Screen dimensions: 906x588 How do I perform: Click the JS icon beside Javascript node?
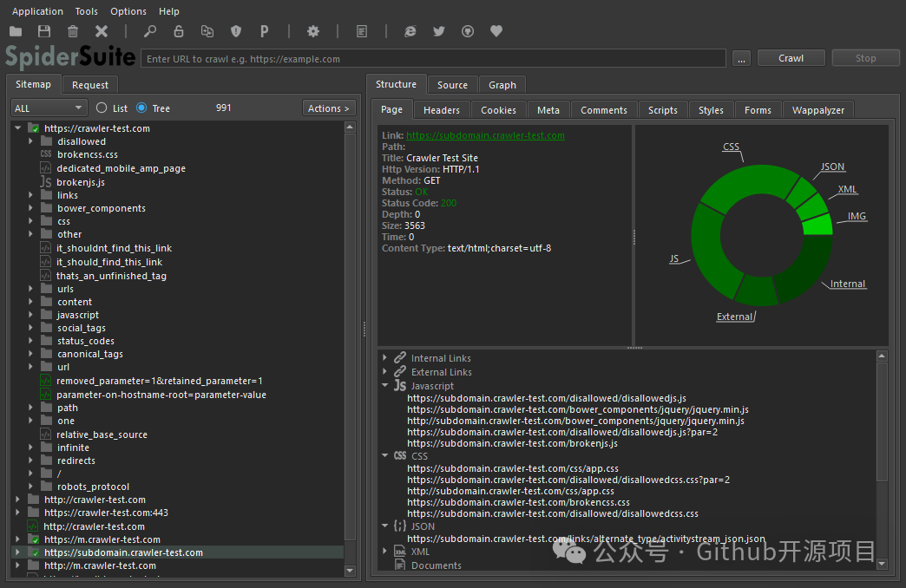[x=400, y=385]
